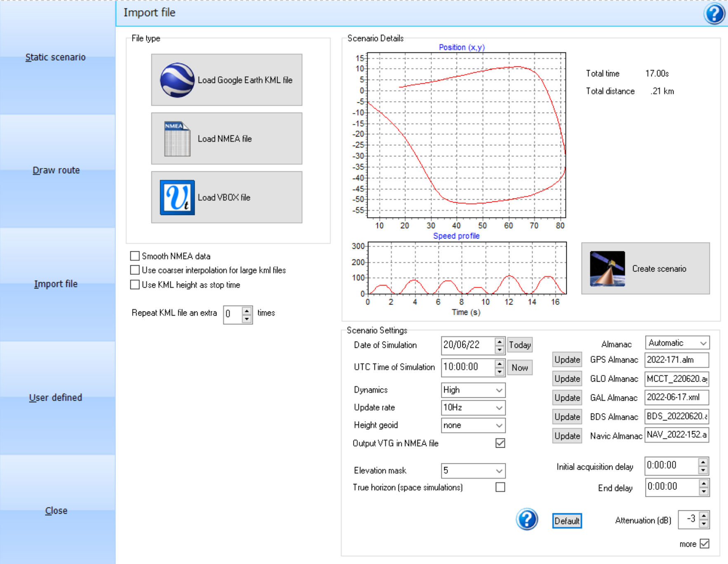Screen dimensions: 728x564
Task: Click the Date of Simulation field
Action: pyautogui.click(x=468, y=345)
